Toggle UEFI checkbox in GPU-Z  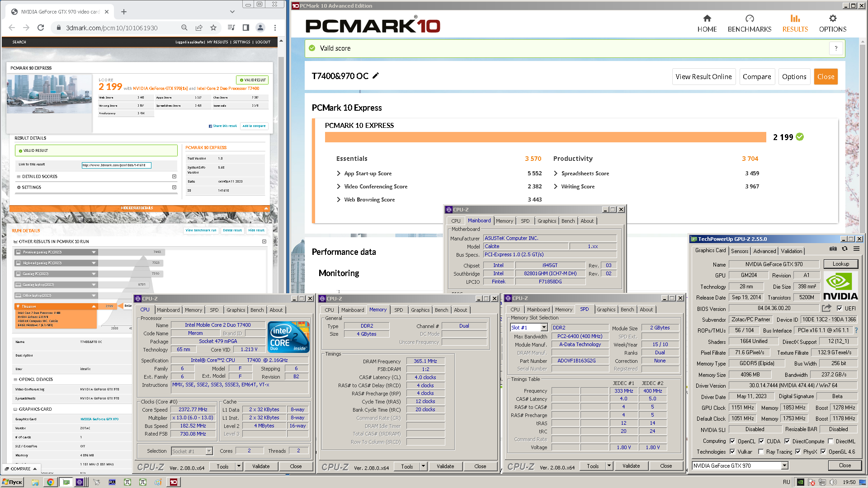coord(840,309)
